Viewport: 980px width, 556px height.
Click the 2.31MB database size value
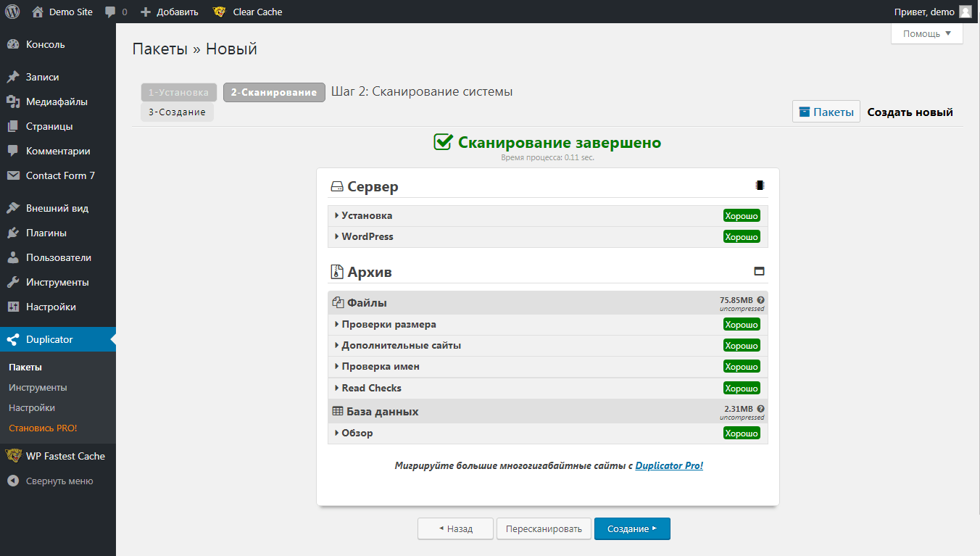click(739, 409)
